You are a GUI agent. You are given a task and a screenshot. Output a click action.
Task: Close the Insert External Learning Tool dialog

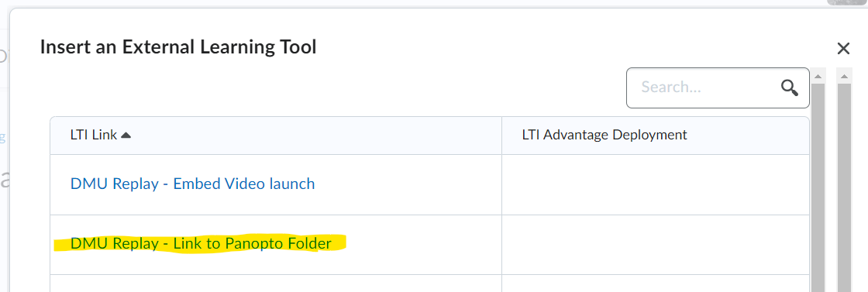(843, 49)
